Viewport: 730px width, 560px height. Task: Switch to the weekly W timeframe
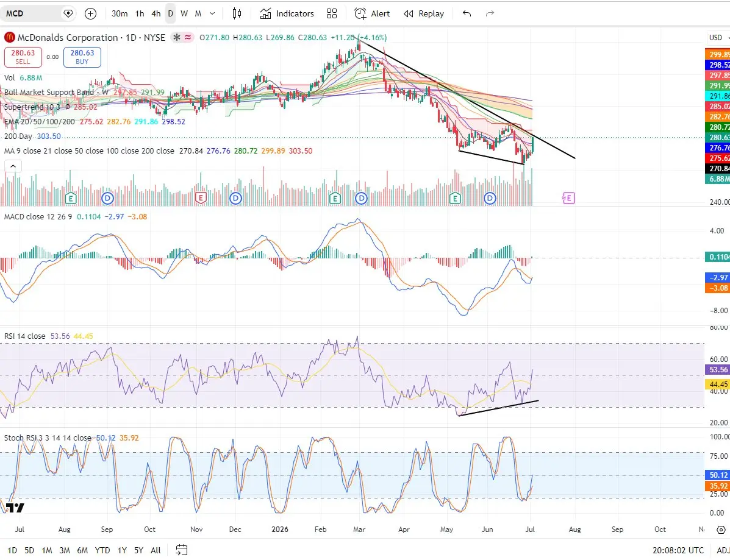(184, 13)
